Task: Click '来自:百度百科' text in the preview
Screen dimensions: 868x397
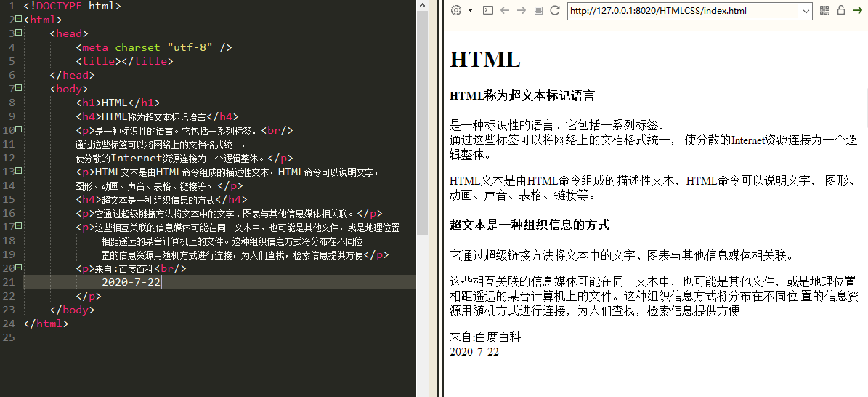Action: tap(485, 337)
